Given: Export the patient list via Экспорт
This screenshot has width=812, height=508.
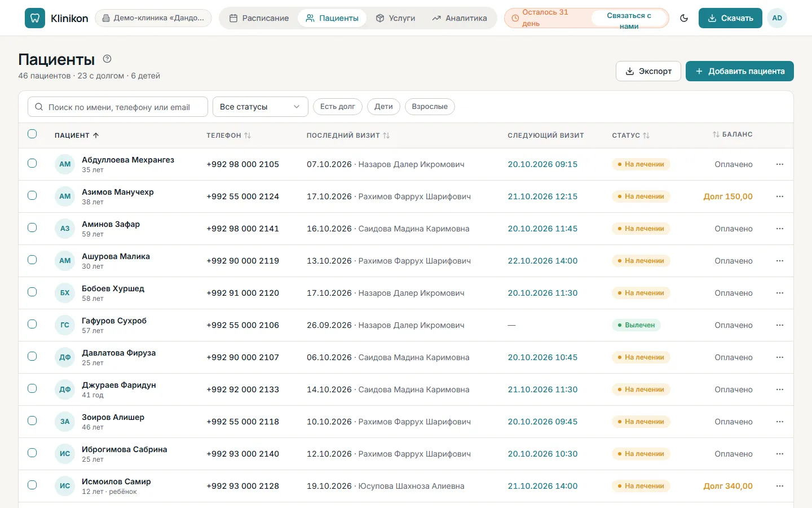Looking at the screenshot, I should (x=648, y=71).
